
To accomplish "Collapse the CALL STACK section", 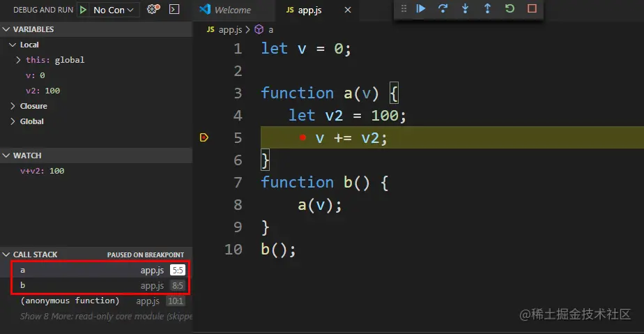I will (6, 255).
